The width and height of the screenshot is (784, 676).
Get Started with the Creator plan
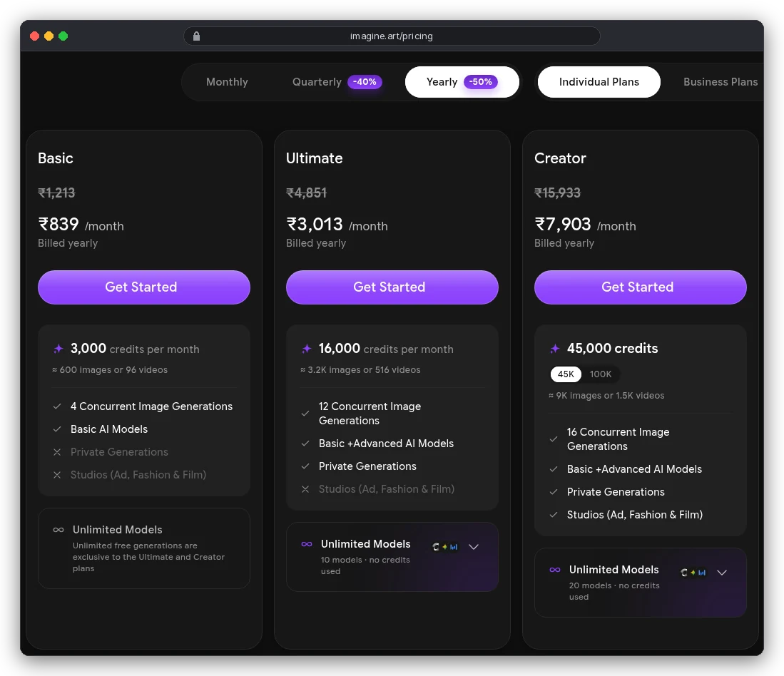641,287
